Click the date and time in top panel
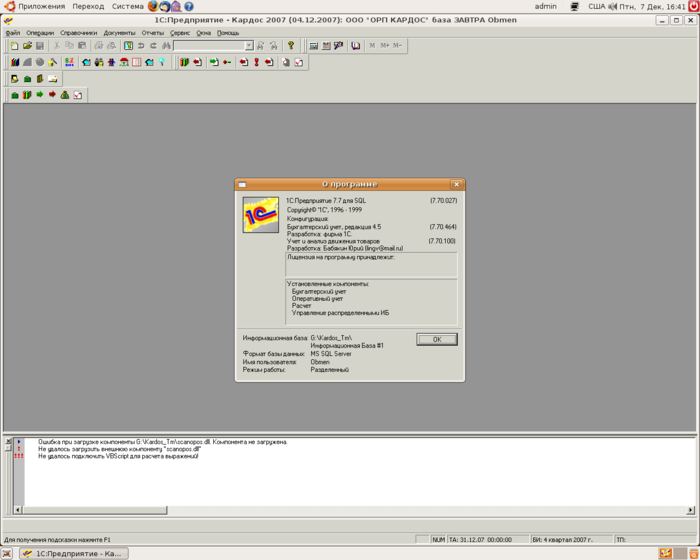 [652, 6]
